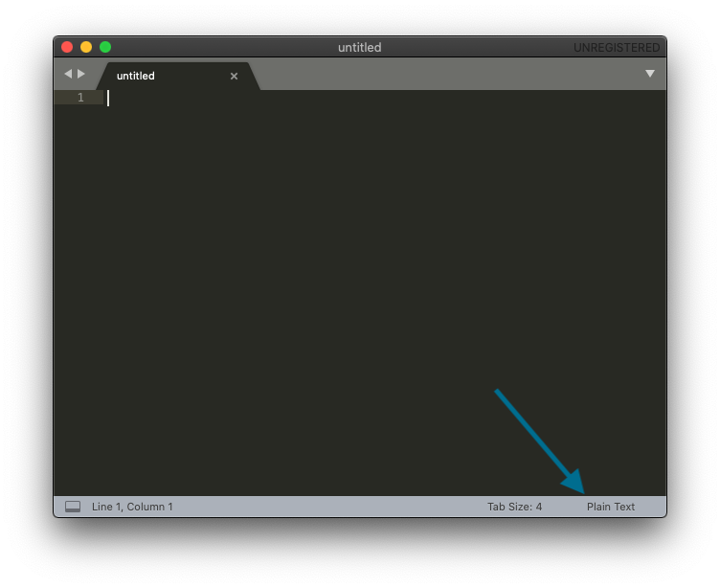Click blank status bar space before Tab Size
The height and width of the screenshot is (588, 720).
tap(335, 507)
